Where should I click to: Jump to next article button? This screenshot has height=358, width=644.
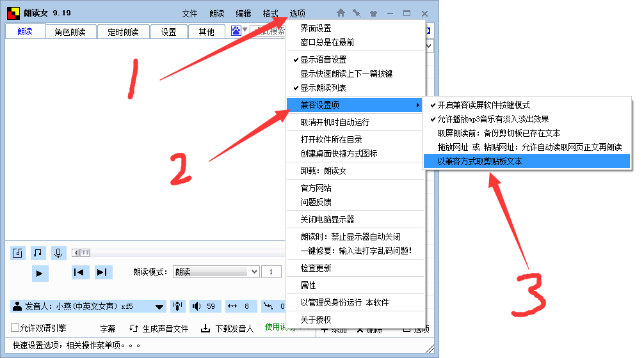pos(103,272)
